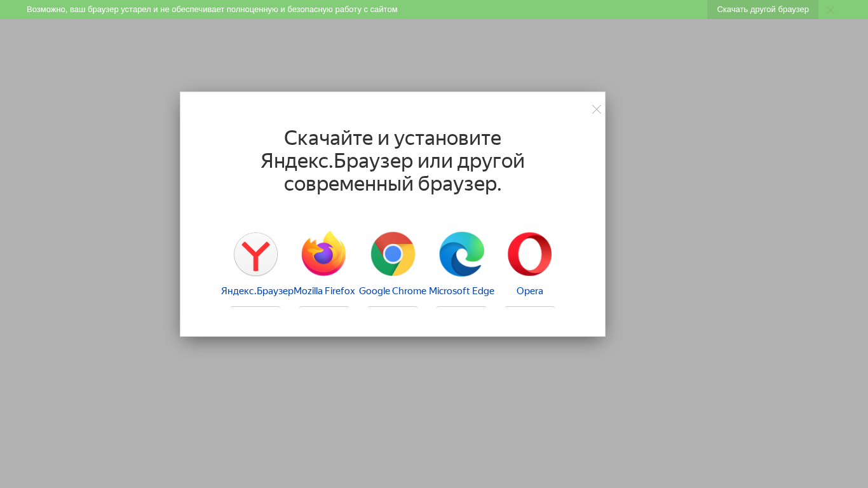Click the Yandex Browser logo icon
The image size is (868, 488).
pos(255,254)
